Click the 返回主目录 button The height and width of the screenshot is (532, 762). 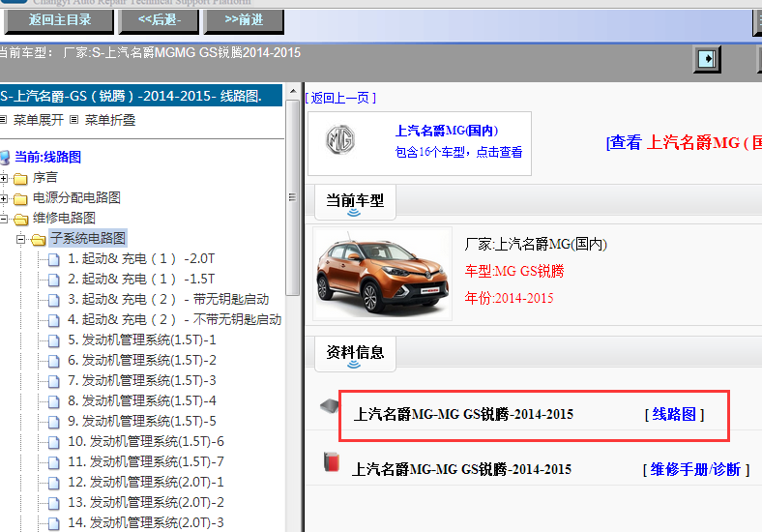point(59,21)
